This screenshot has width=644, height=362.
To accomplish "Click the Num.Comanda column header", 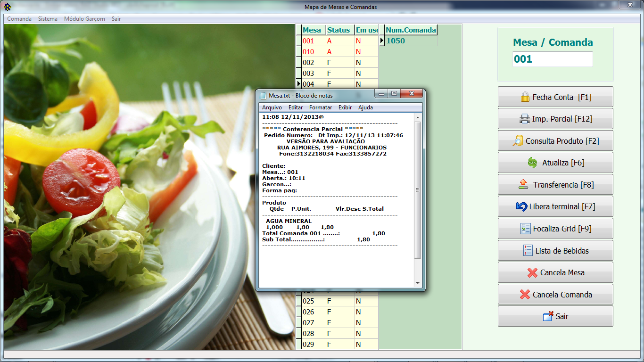I will point(411,30).
